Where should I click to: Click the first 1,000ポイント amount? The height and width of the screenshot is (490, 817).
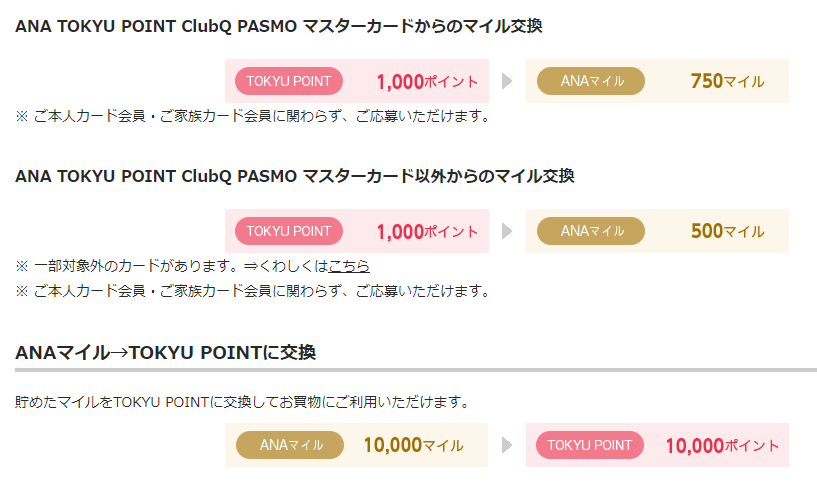tap(427, 82)
